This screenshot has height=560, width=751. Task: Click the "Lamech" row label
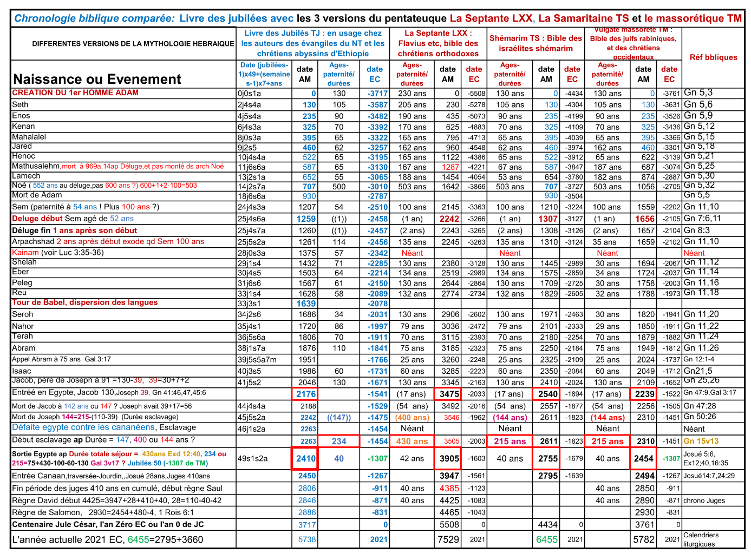[26, 175]
